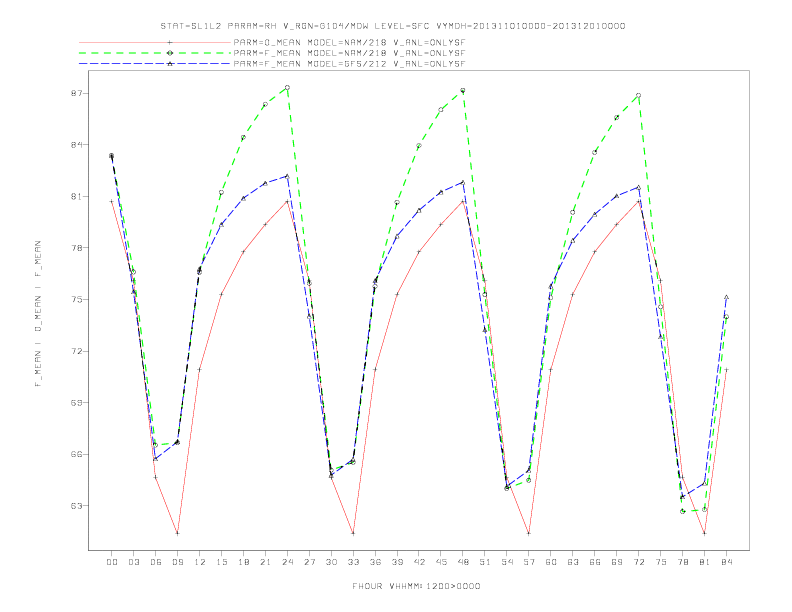This screenshot has height=612, width=792.
Task: Click y-axis tick label 66
Action: (x=78, y=454)
